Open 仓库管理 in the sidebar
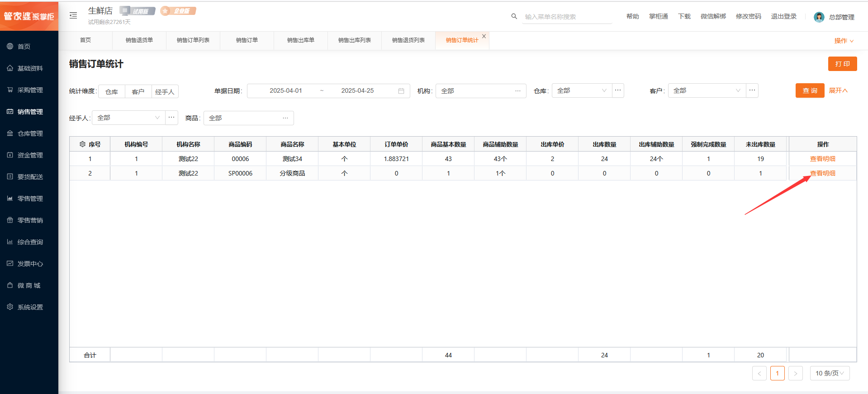Image resolution: width=868 pixels, height=394 pixels. click(x=30, y=133)
